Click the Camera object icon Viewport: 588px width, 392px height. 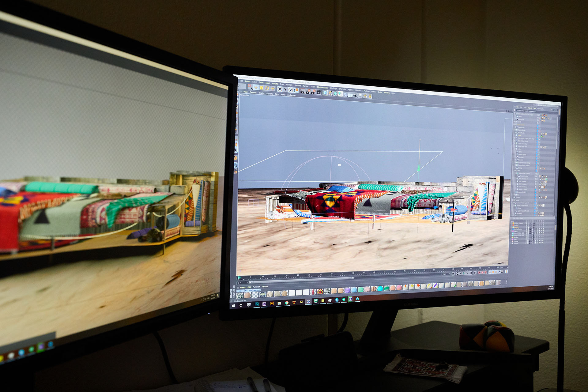355,95
